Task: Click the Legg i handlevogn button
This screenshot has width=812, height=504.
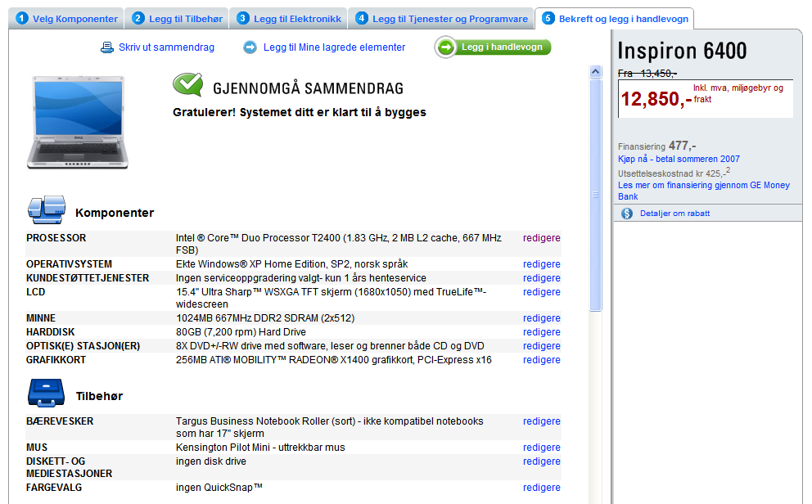Action: [x=493, y=47]
